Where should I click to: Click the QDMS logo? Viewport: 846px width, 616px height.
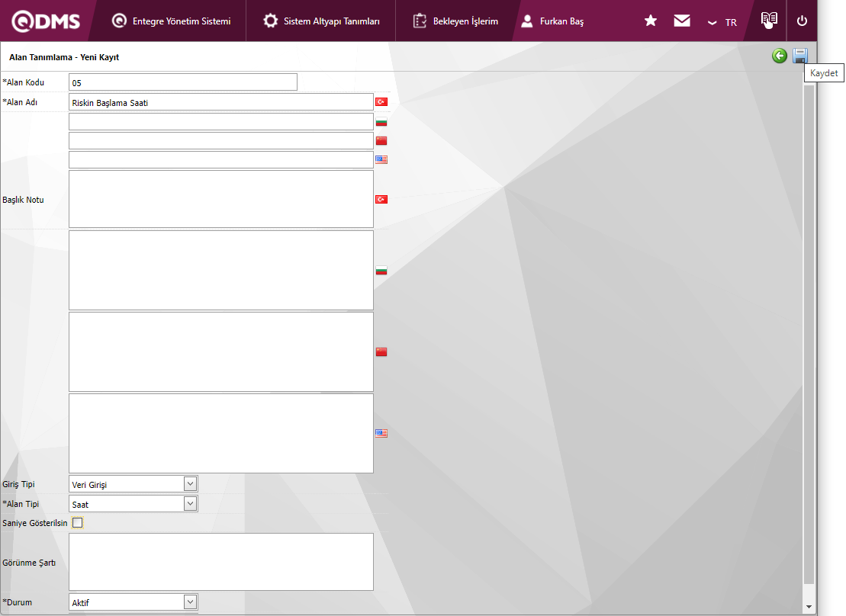point(46,21)
